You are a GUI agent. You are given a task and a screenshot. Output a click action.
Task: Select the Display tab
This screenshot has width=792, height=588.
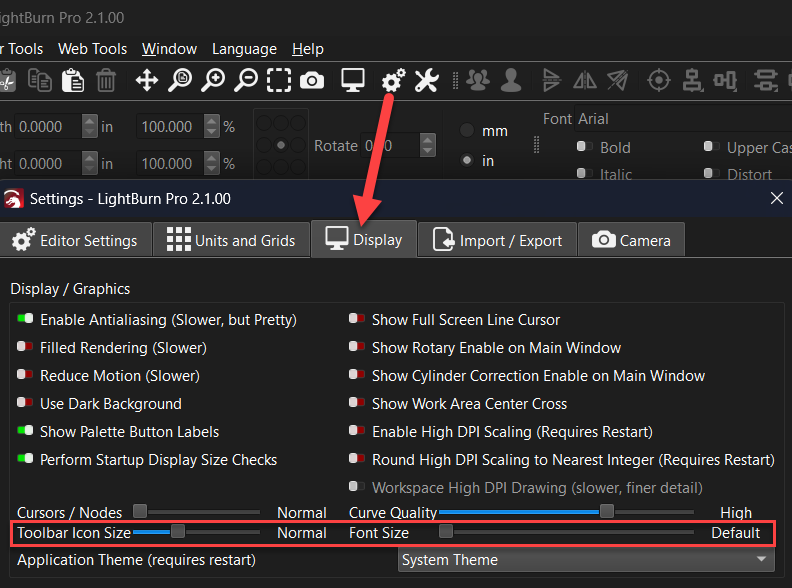(364, 239)
